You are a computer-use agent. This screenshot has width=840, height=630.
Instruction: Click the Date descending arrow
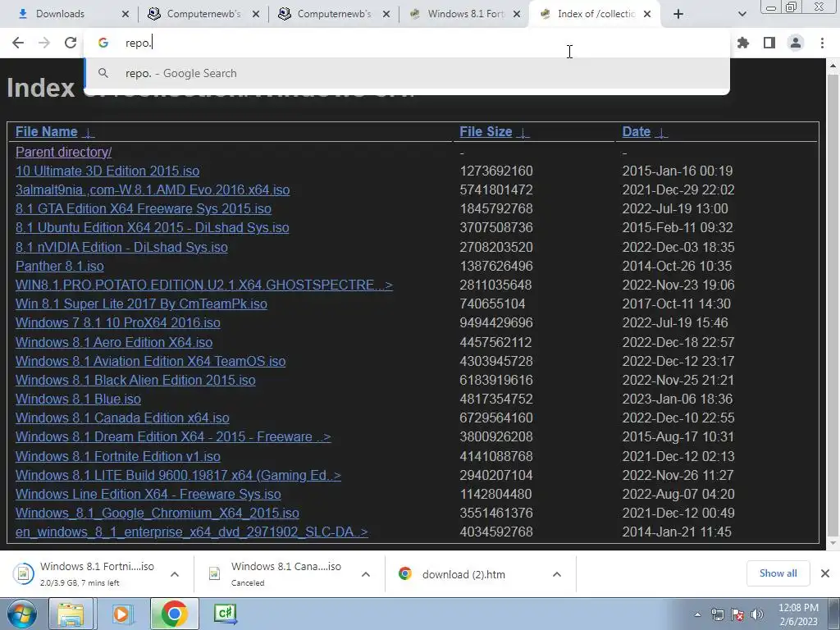662,133
